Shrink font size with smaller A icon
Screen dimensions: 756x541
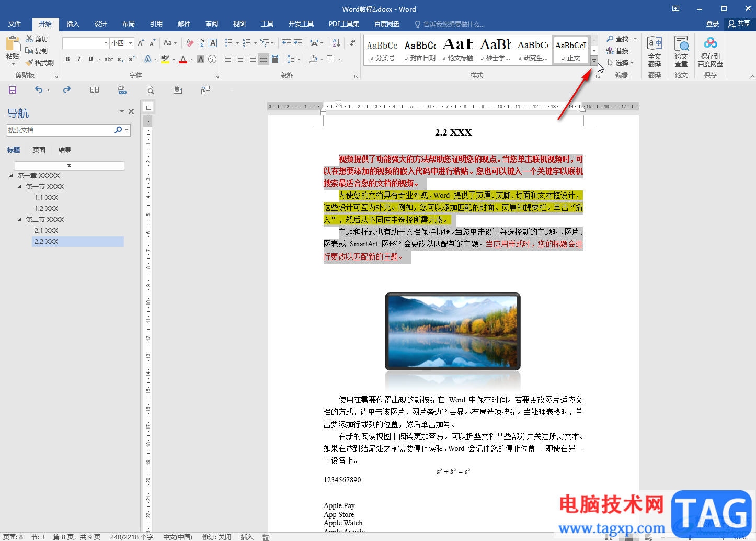(x=152, y=43)
